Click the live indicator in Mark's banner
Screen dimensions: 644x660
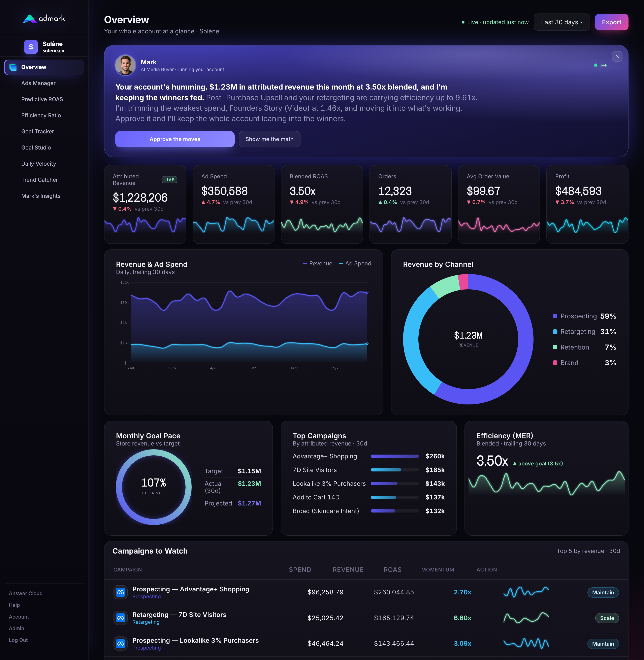pos(600,65)
